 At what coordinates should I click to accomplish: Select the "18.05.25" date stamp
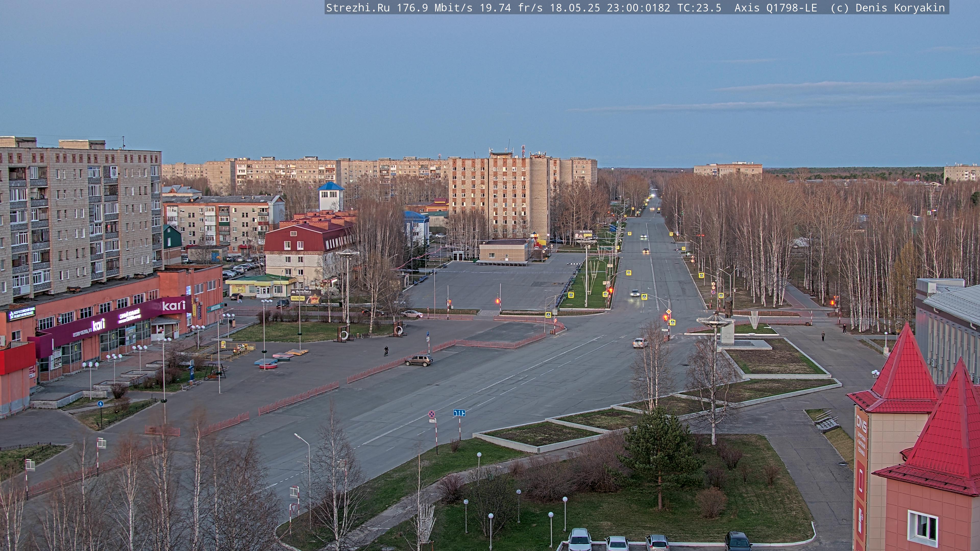(575, 8)
